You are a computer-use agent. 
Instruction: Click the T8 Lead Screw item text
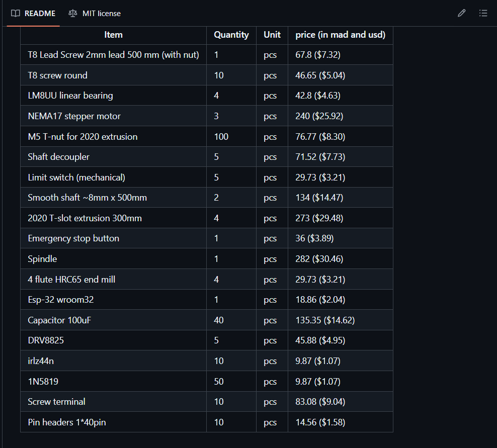[x=113, y=55]
